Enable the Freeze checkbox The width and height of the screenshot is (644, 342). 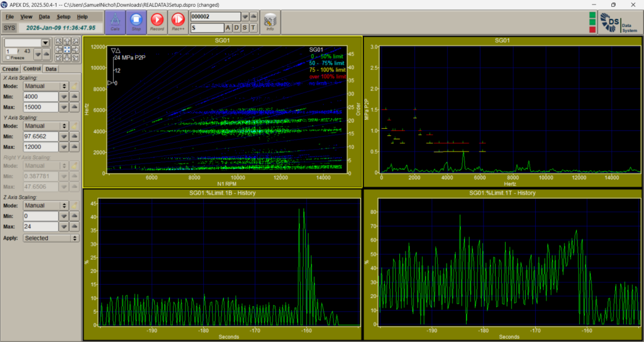click(8, 58)
